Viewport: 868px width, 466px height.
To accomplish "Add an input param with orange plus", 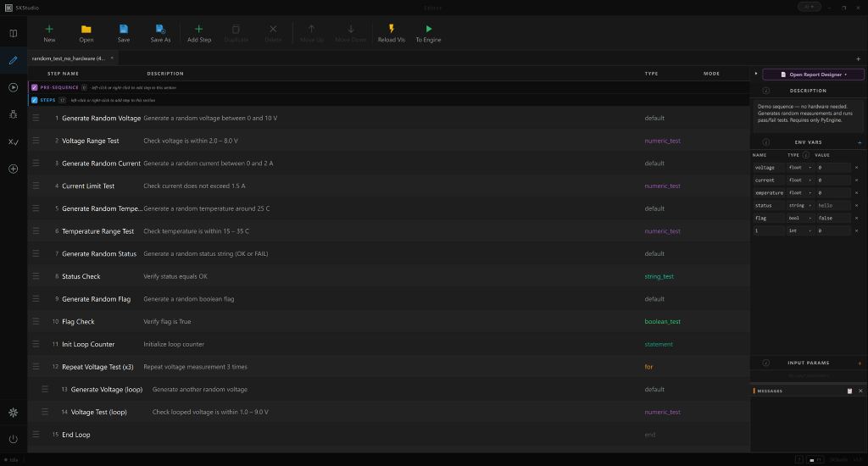I will pyautogui.click(x=860, y=363).
